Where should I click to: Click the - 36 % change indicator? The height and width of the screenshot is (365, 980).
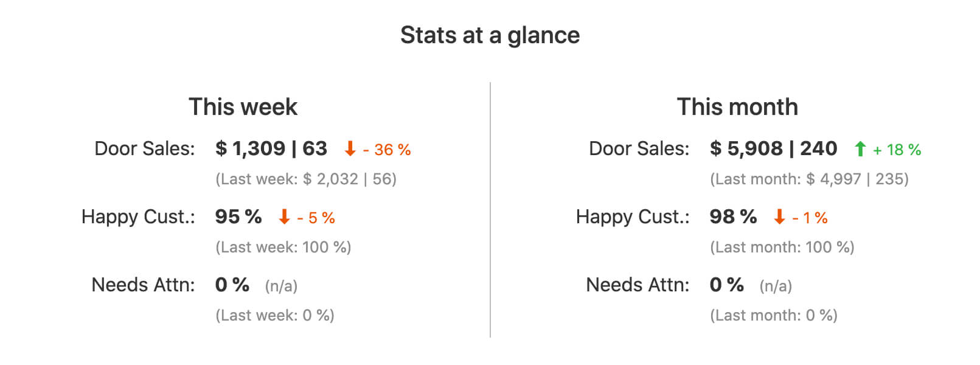[x=387, y=150]
